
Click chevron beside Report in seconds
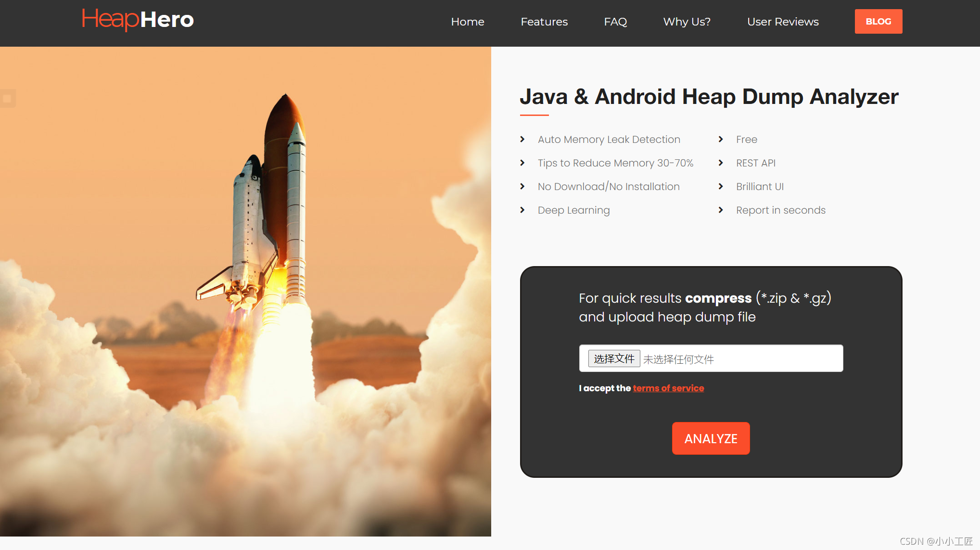click(x=721, y=210)
